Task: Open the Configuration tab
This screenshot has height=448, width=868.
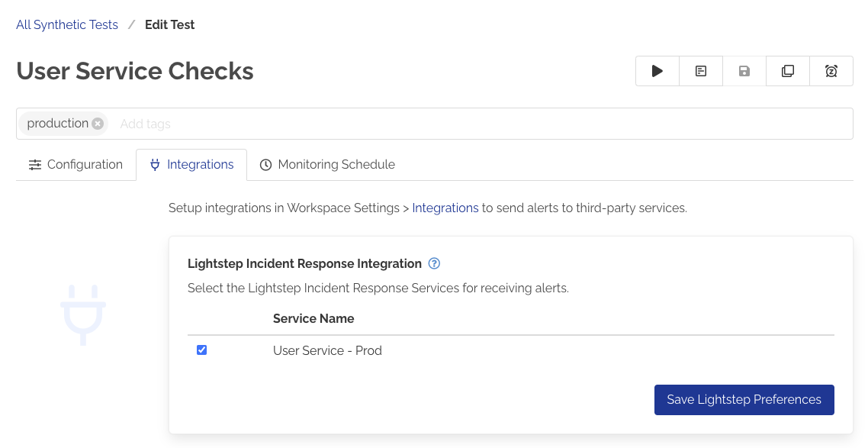Action: click(85, 164)
